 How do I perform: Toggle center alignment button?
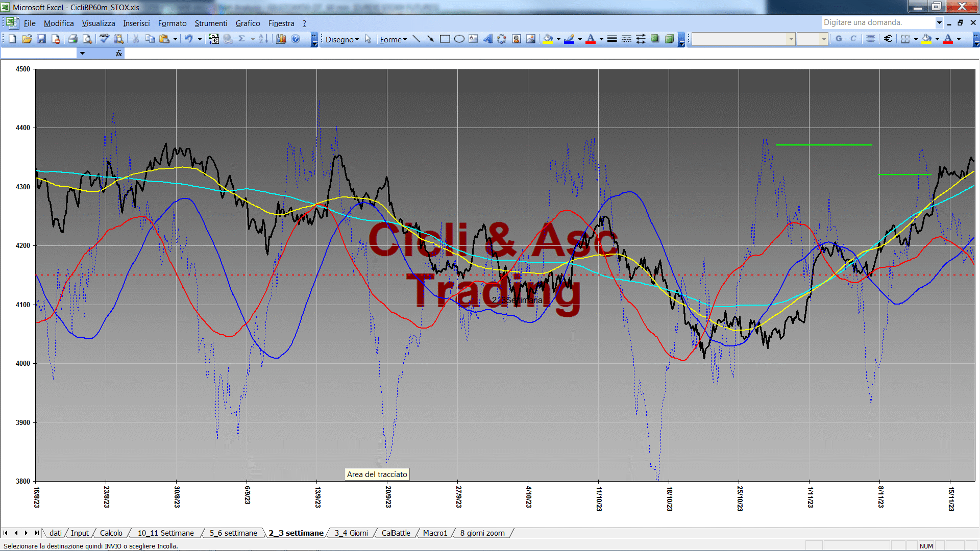point(871,39)
